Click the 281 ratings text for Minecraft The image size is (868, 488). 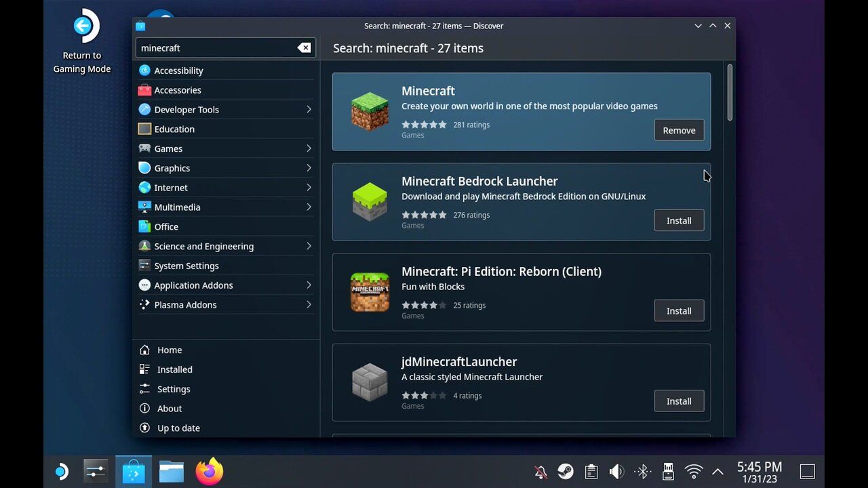pos(471,125)
